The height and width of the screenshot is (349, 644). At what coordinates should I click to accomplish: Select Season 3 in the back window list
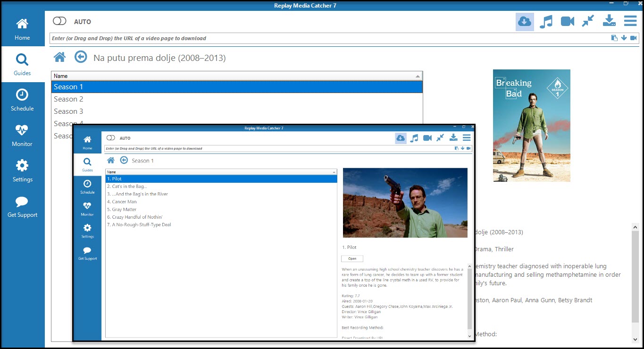(x=237, y=111)
